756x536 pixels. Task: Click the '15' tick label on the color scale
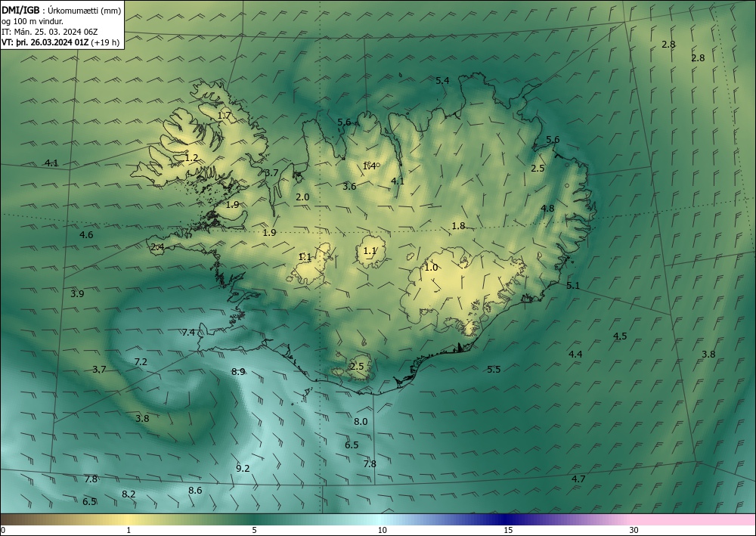click(x=508, y=530)
